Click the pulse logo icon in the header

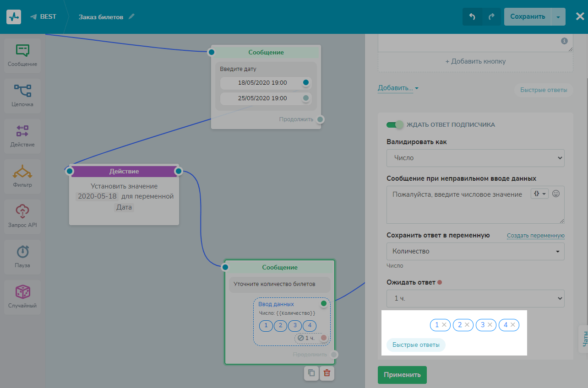tap(14, 17)
